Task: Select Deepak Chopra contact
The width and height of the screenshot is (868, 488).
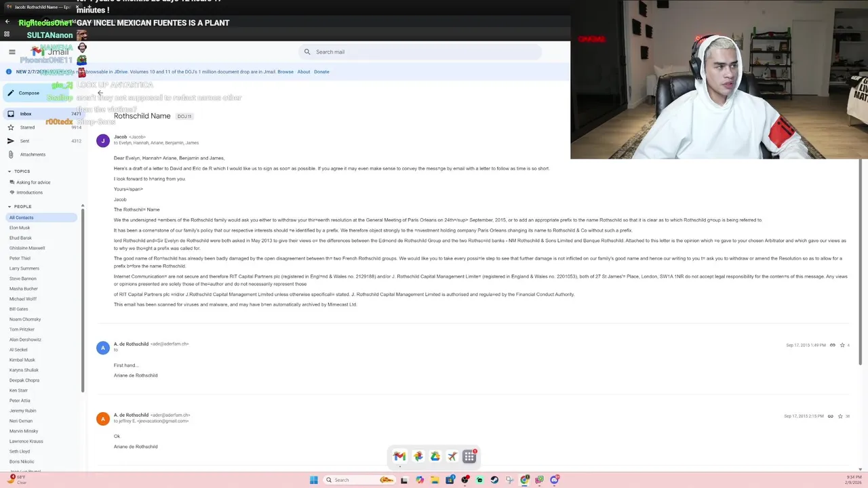Action: pos(24,380)
